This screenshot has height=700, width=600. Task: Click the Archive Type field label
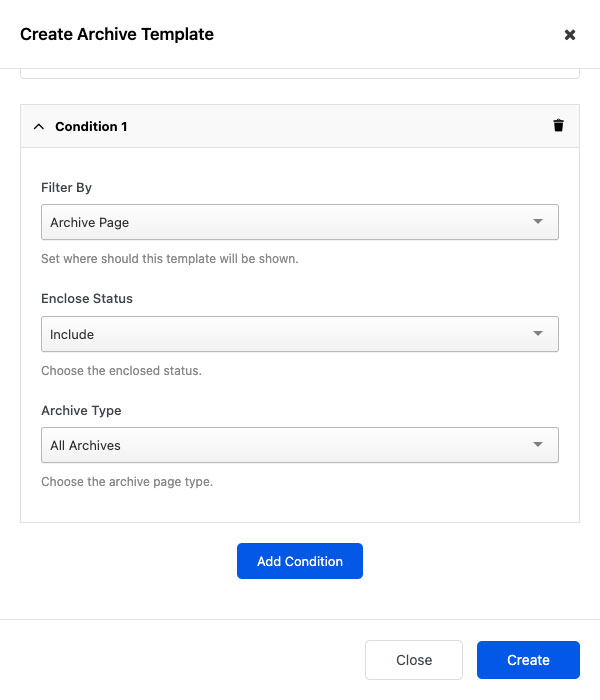pyautogui.click(x=81, y=410)
